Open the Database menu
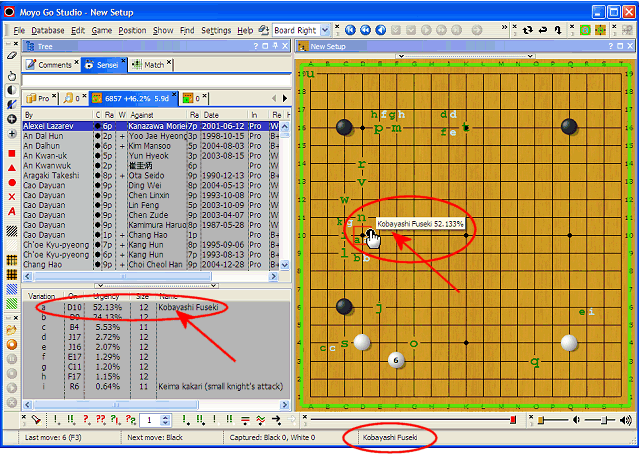639x454 pixels. pos(48,31)
